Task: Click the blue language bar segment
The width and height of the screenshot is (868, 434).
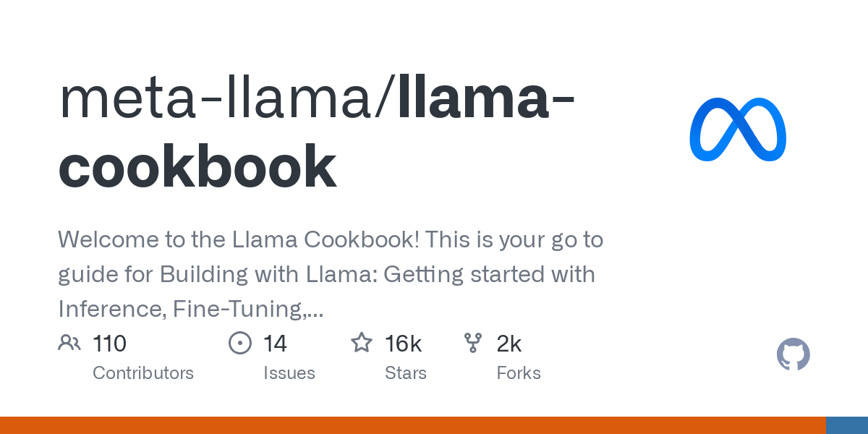Action: [847, 425]
